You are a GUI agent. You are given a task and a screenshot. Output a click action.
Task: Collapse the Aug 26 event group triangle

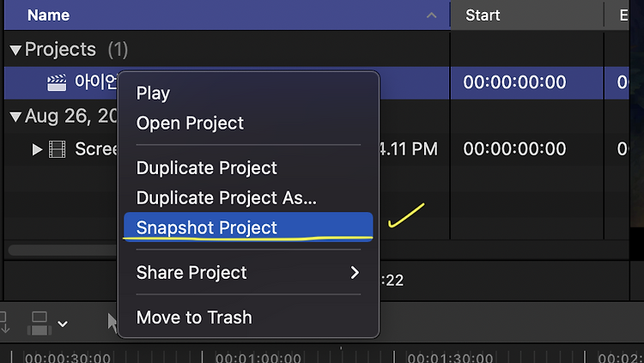click(x=15, y=117)
